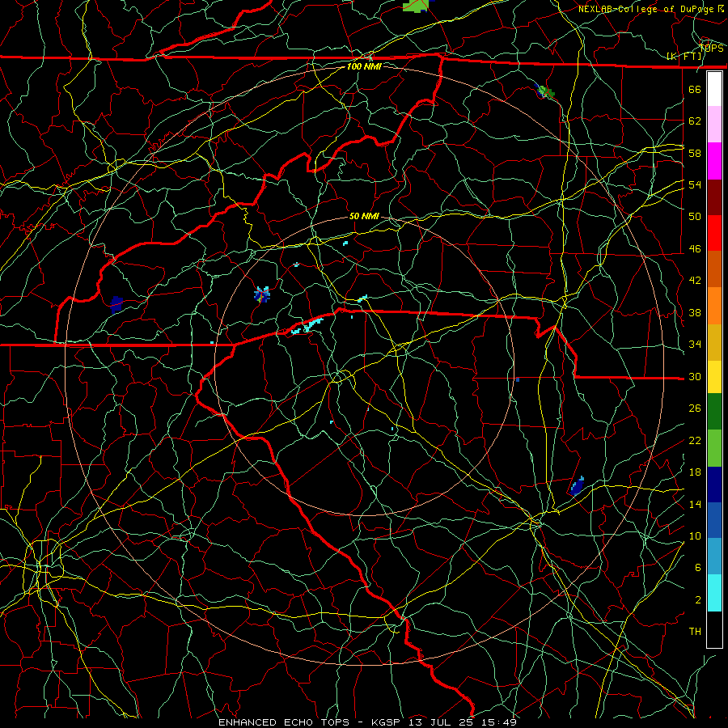Click the black TH legend block
Viewport: 728px width, 728px height.
pyautogui.click(x=714, y=629)
